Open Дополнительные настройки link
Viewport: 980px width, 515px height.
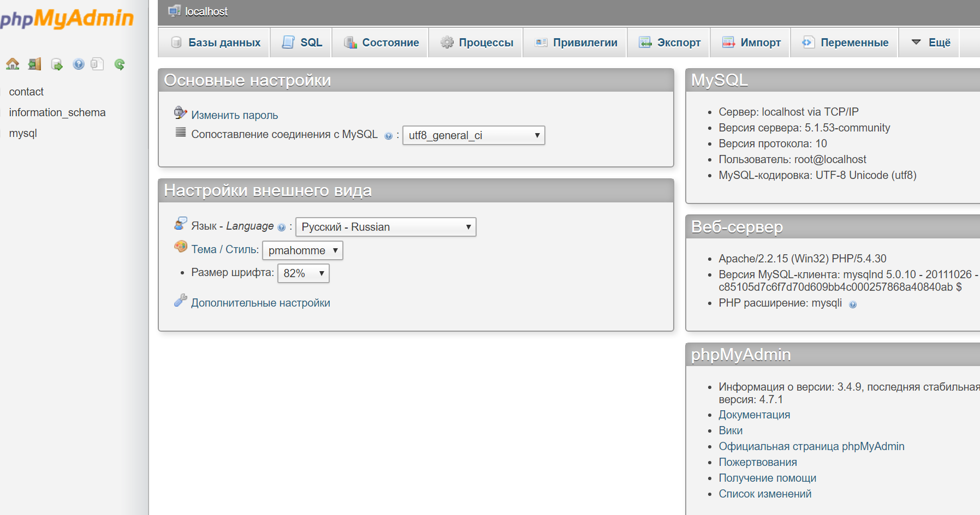260,303
